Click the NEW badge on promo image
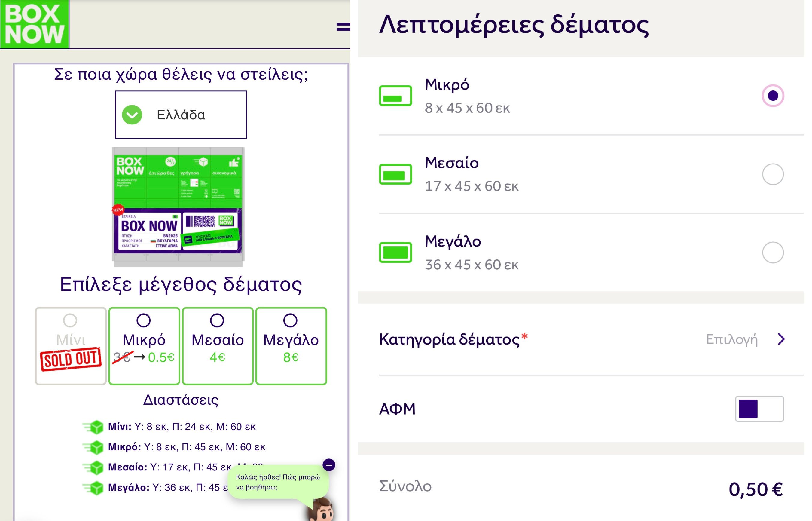The height and width of the screenshot is (521, 812). [x=118, y=210]
